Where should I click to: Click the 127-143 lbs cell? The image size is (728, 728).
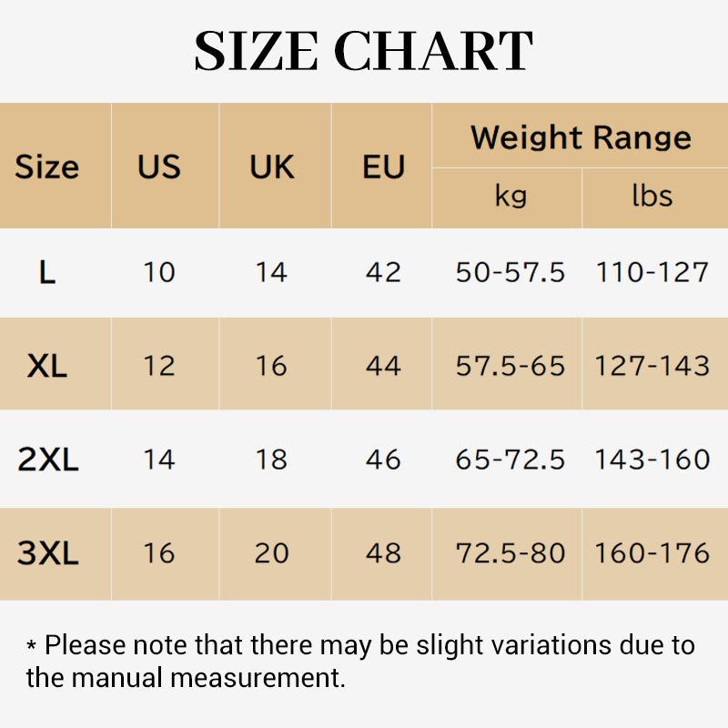652,366
